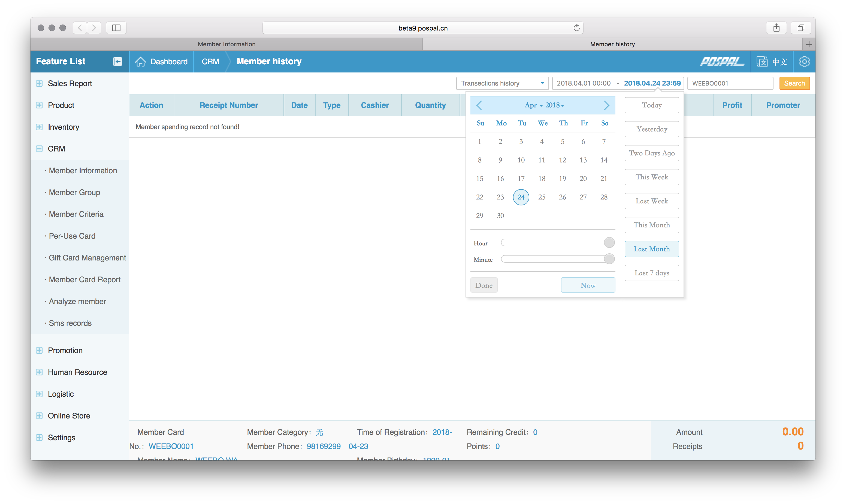
Task: Open the Transections history dropdown
Action: pyautogui.click(x=502, y=83)
